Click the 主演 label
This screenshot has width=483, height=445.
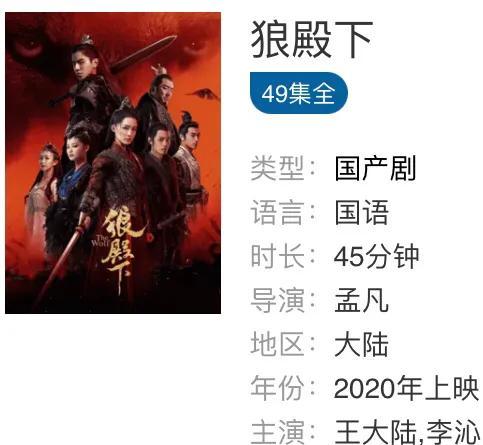277,432
